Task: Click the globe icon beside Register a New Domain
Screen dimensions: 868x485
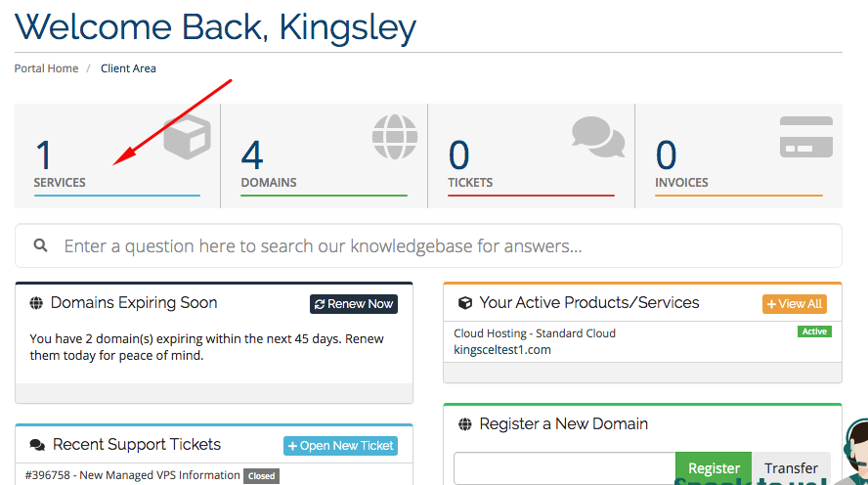Action: point(465,424)
